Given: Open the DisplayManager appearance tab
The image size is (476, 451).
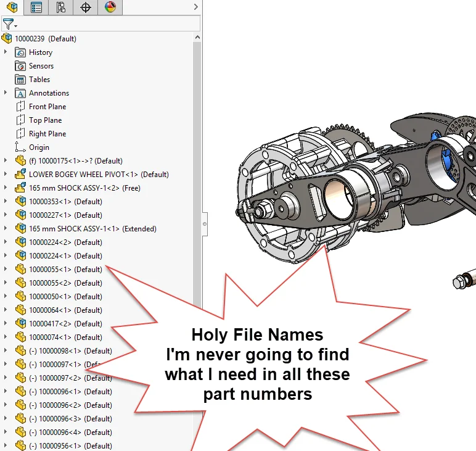Looking at the screenshot, I should click(110, 7).
